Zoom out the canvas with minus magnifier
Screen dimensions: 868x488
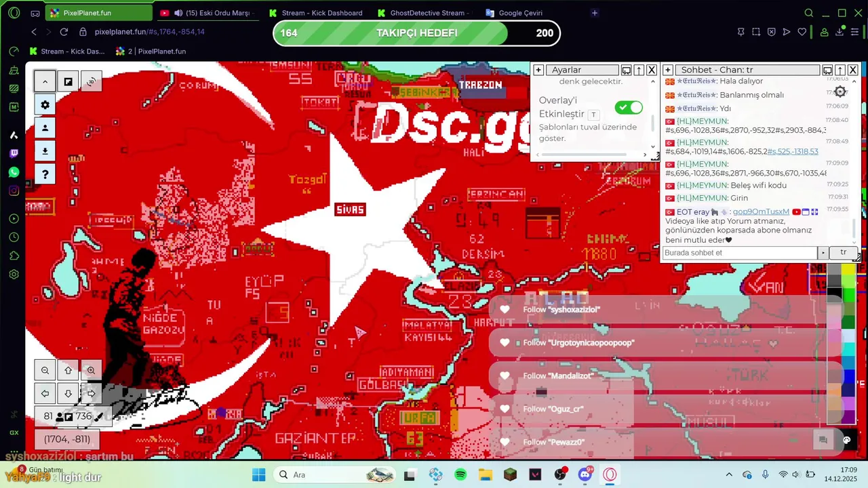[x=45, y=371]
